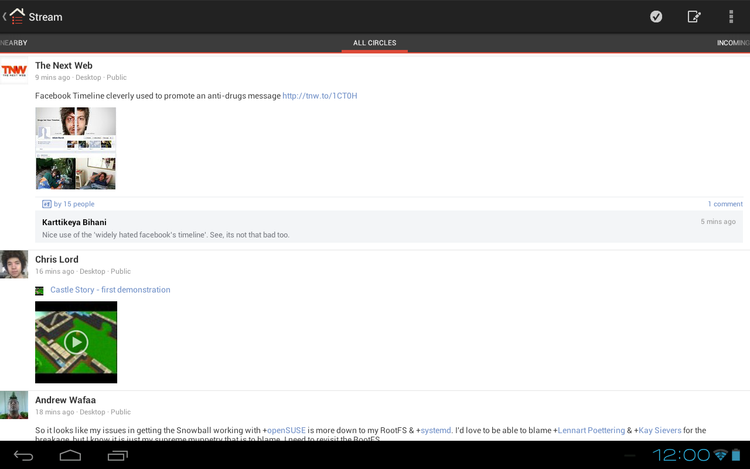Open Andrew Wafaa's profile picture
The image size is (750, 469).
point(14,404)
